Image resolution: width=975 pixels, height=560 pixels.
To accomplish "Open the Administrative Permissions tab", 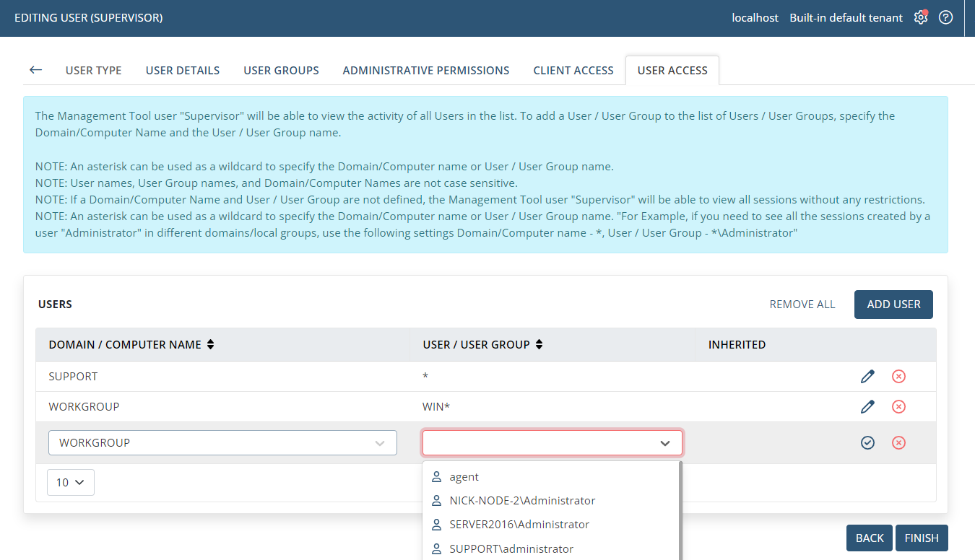I will click(425, 70).
